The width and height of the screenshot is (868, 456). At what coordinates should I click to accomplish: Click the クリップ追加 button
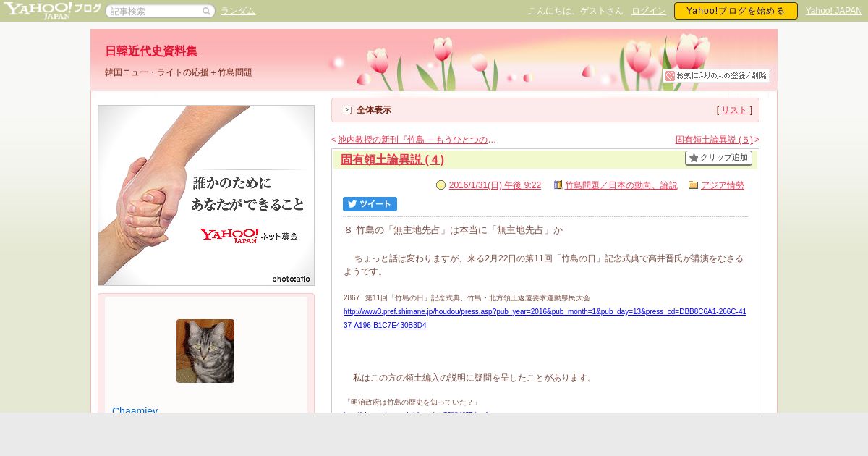tap(718, 158)
